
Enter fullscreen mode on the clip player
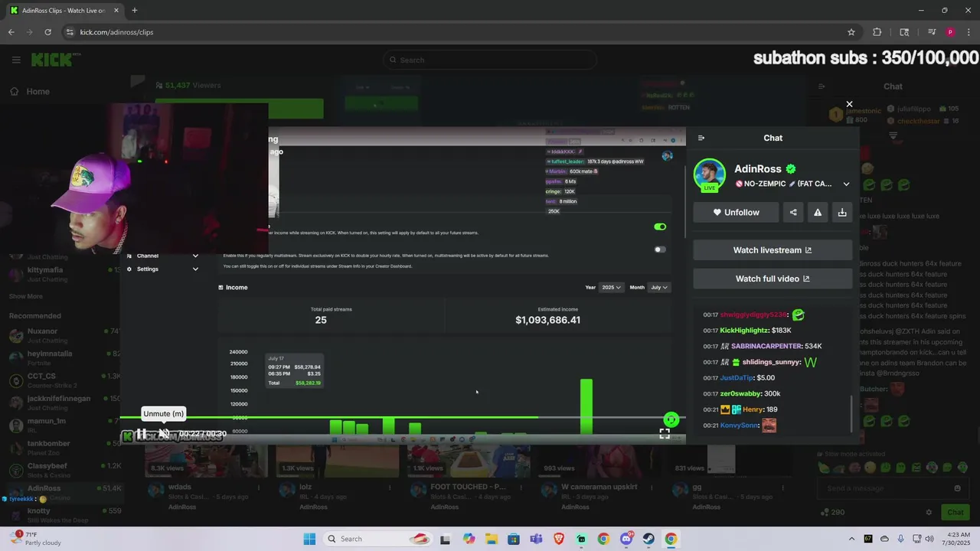pyautogui.click(x=665, y=433)
